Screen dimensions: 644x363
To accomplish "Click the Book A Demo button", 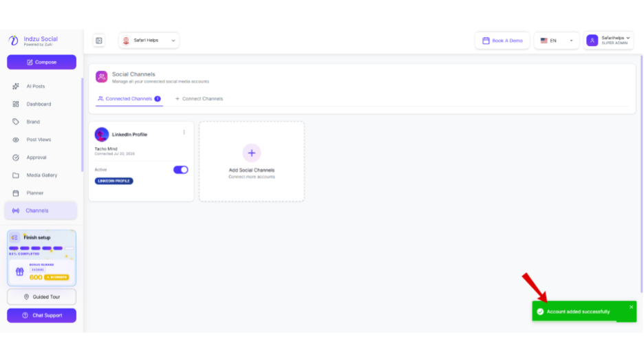I will pos(502,41).
